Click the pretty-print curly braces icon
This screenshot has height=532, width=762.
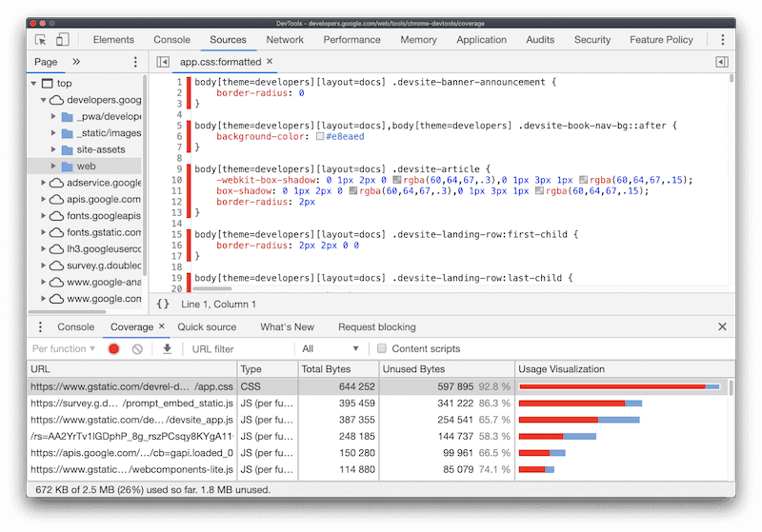(x=163, y=305)
